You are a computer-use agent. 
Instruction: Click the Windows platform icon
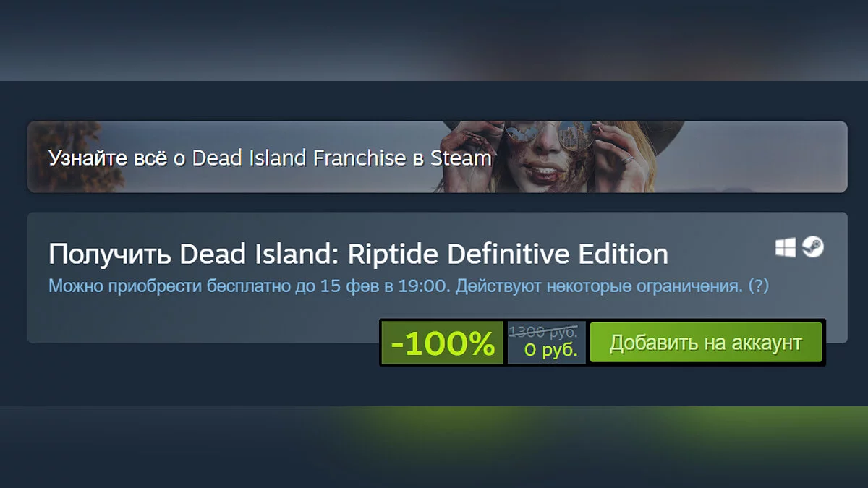tap(785, 248)
